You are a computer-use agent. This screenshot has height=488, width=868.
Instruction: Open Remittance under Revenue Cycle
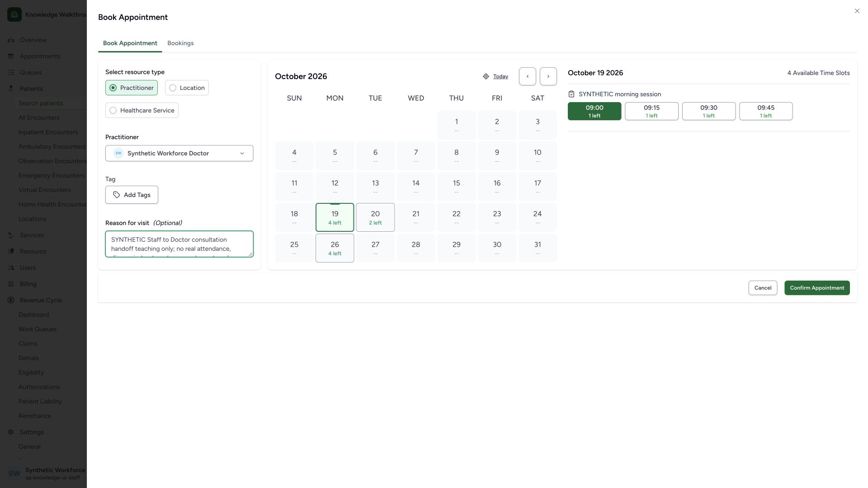35,416
